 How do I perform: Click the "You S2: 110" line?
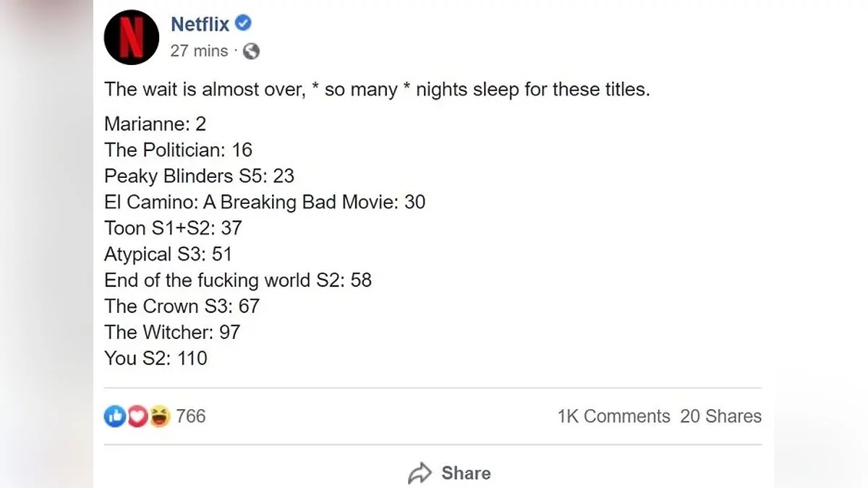point(156,359)
